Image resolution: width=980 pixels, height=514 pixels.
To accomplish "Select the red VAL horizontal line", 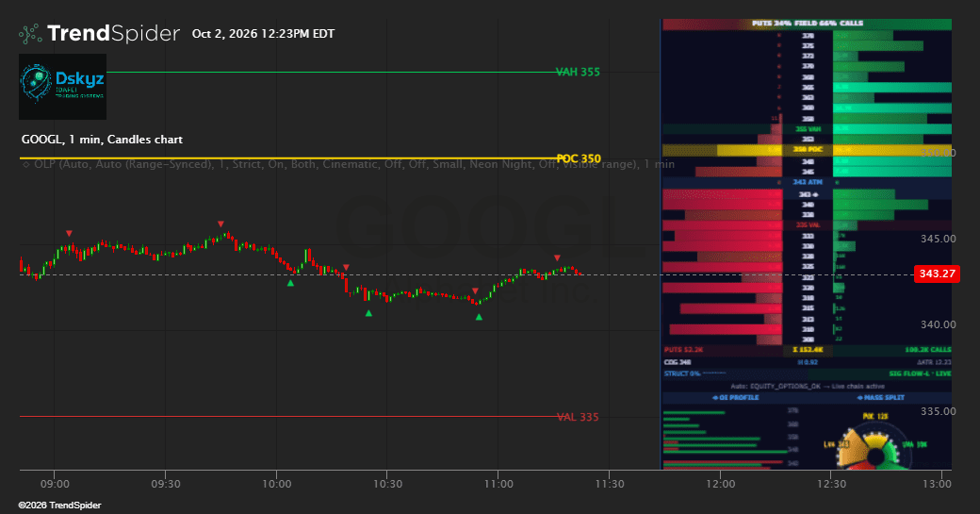I will click(x=288, y=417).
